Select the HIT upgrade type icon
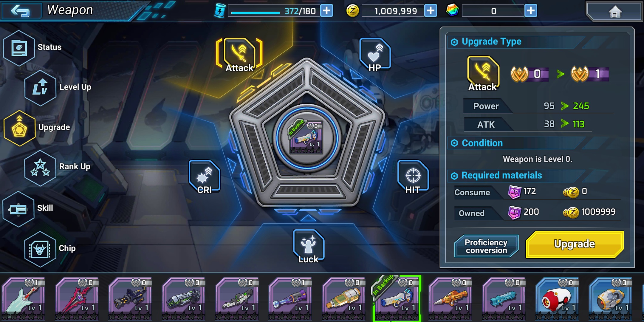 (x=413, y=177)
